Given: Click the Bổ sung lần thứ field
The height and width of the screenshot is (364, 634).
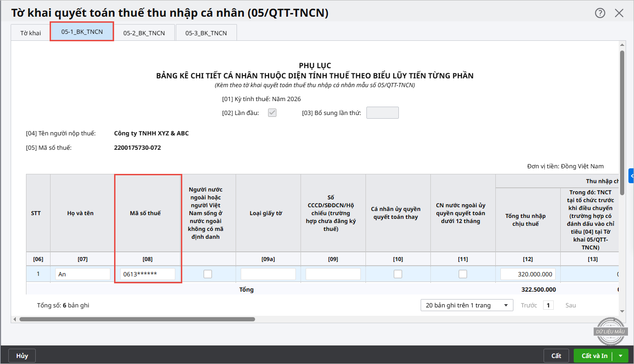Looking at the screenshot, I should 382,113.
